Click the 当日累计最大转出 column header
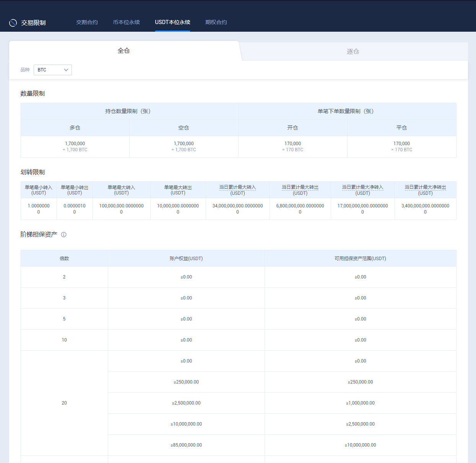Image resolution: width=476 pixels, height=463 pixels. coord(300,187)
